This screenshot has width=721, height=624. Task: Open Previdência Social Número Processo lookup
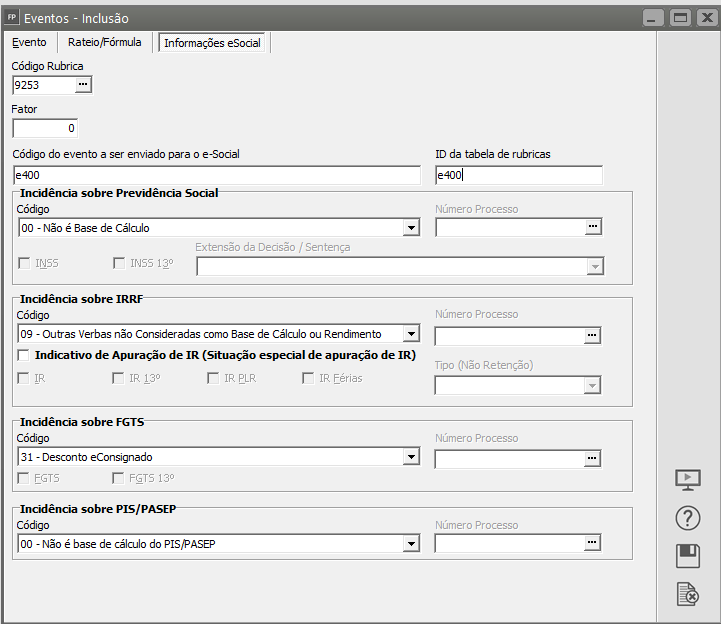tap(593, 227)
